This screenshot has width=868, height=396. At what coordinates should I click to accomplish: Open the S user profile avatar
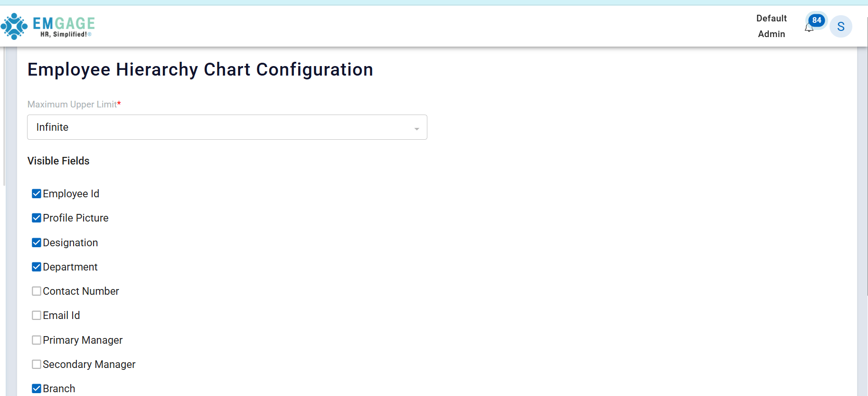(x=840, y=27)
